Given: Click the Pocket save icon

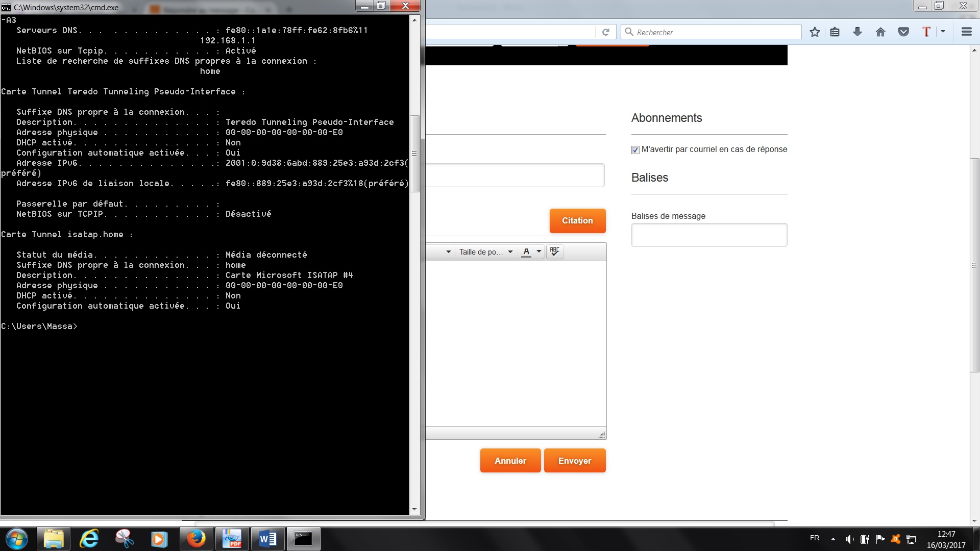Looking at the screenshot, I should [x=903, y=32].
